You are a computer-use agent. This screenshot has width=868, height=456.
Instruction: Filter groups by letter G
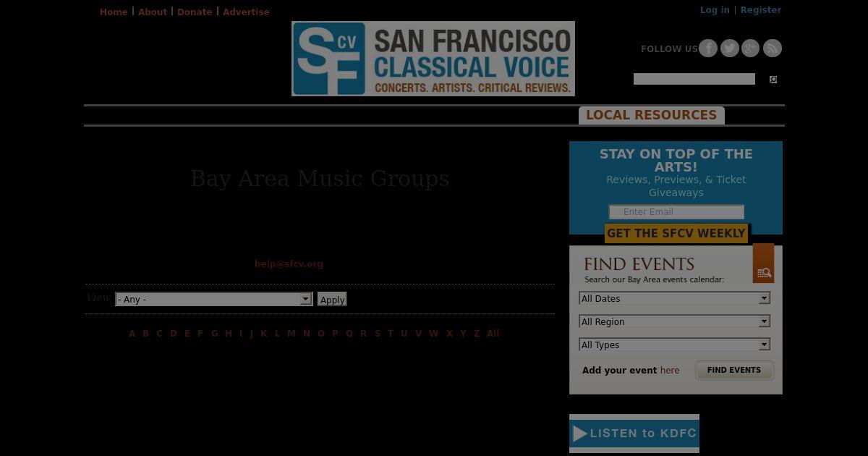pyautogui.click(x=215, y=334)
